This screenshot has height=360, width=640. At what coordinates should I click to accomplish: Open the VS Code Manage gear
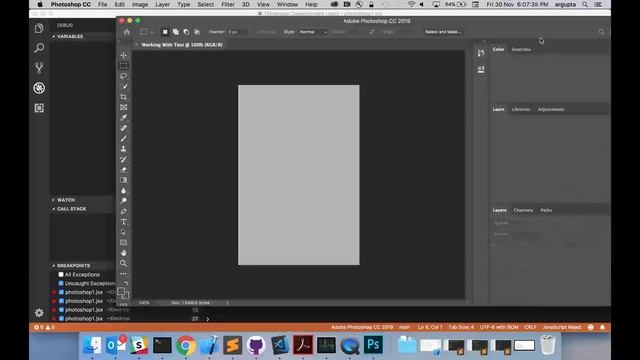click(x=39, y=313)
